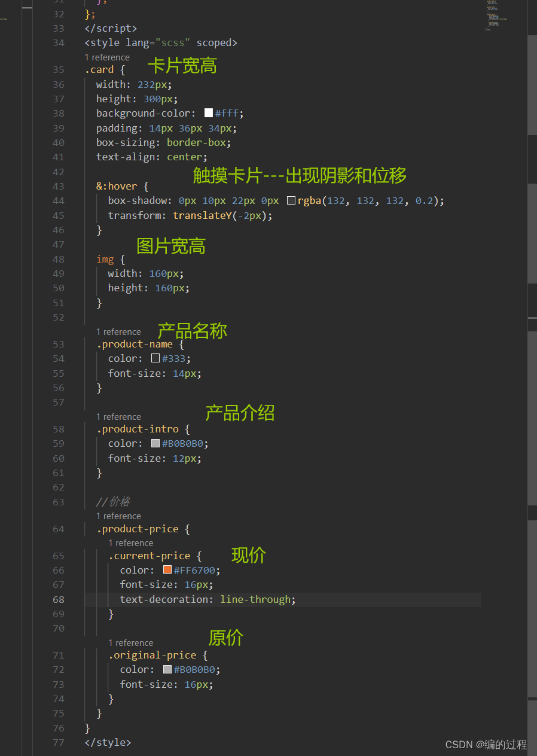Click the 'box-shadow' property name

(138, 201)
